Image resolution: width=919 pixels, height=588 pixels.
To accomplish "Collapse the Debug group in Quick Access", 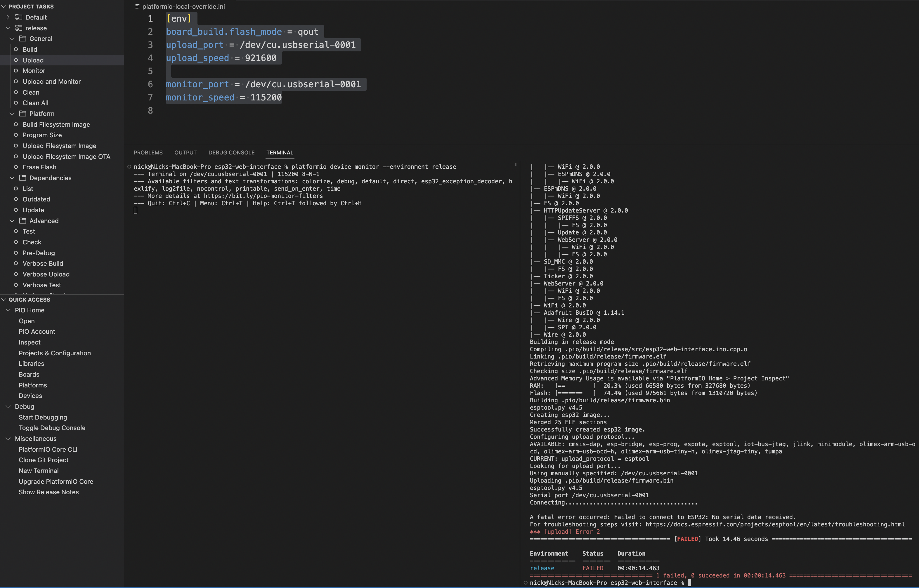I will coord(8,406).
